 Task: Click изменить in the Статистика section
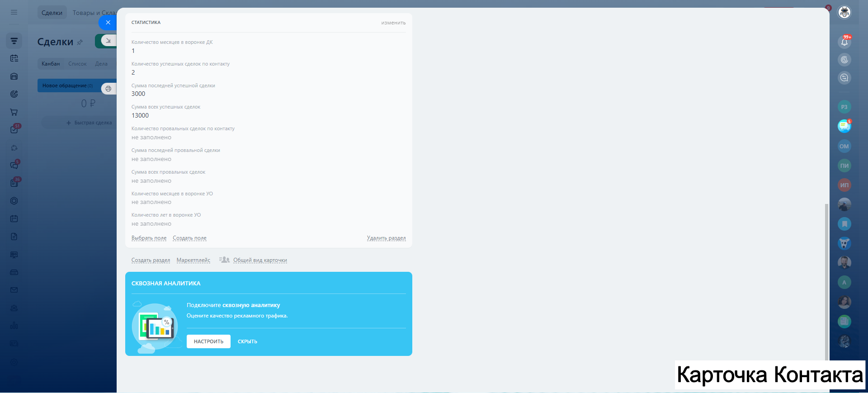(393, 23)
